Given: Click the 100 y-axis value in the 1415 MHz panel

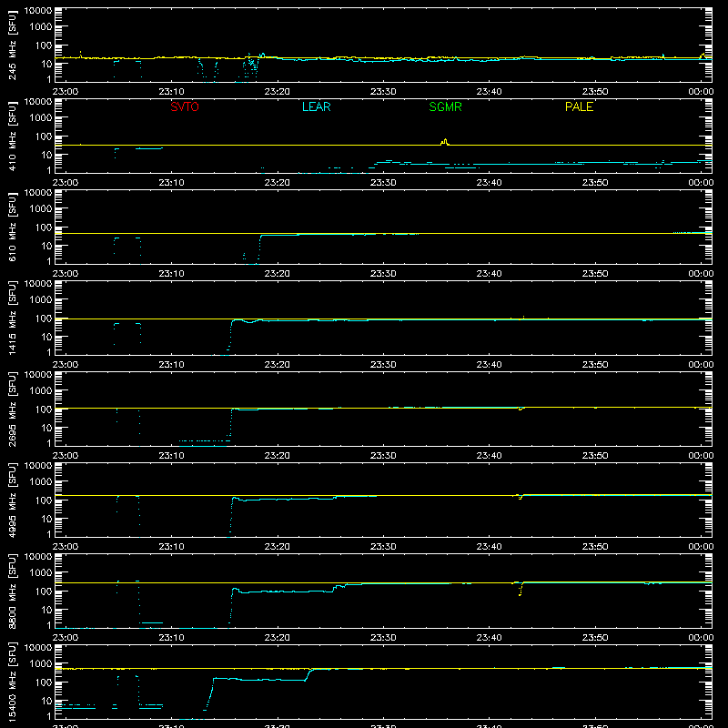Looking at the screenshot, I should point(44,318).
